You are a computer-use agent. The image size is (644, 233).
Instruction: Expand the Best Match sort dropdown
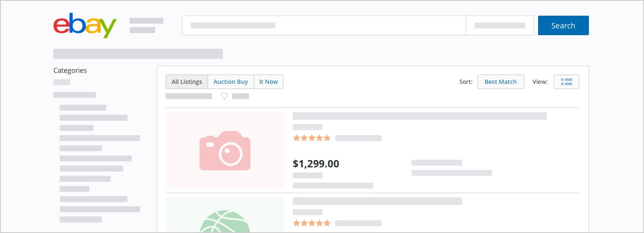(500, 82)
